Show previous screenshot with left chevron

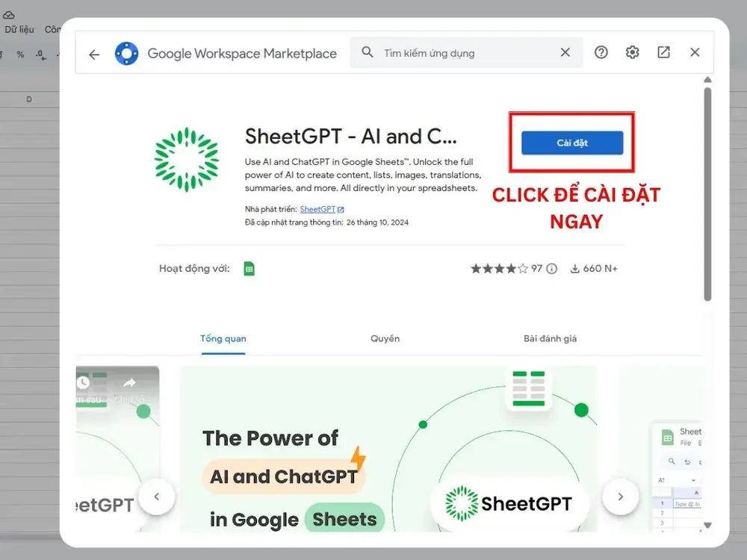tap(157, 497)
